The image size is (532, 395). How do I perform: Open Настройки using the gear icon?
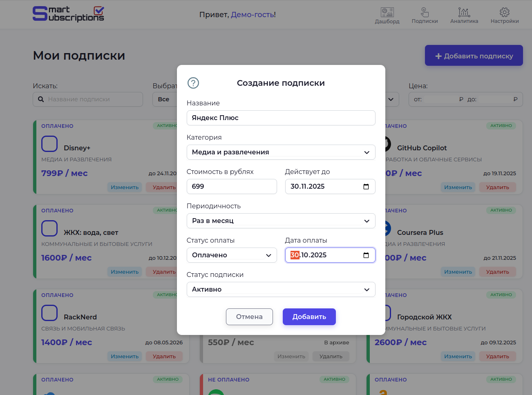tap(504, 13)
